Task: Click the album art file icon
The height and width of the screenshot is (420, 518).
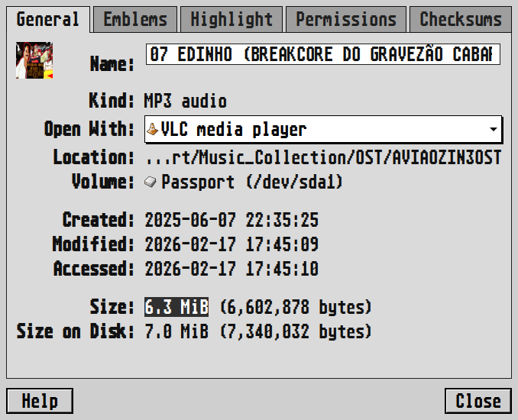Action: tap(34, 60)
